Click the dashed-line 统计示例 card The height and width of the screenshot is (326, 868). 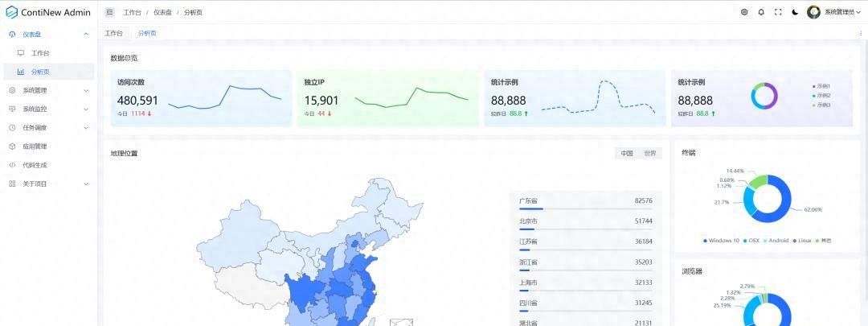point(575,98)
